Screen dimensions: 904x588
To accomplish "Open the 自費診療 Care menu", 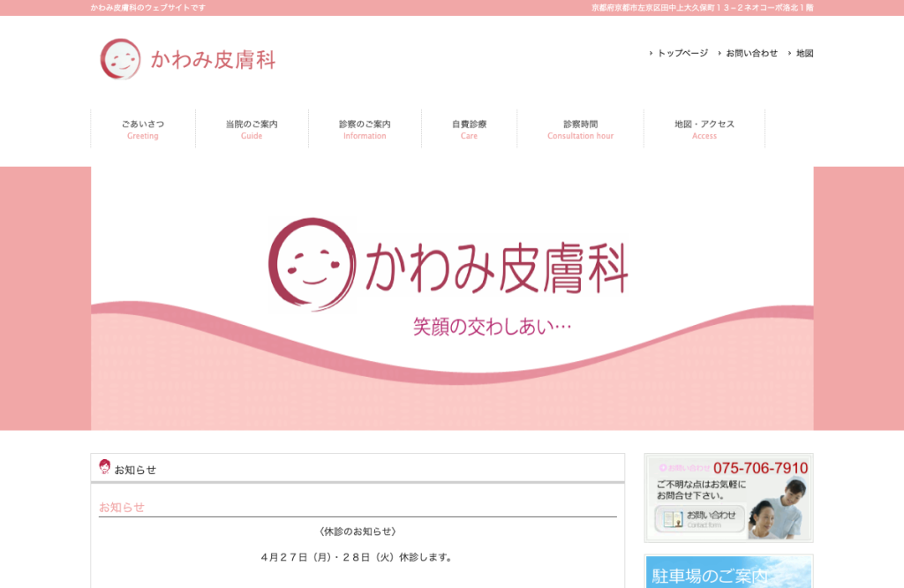I will tap(470, 129).
